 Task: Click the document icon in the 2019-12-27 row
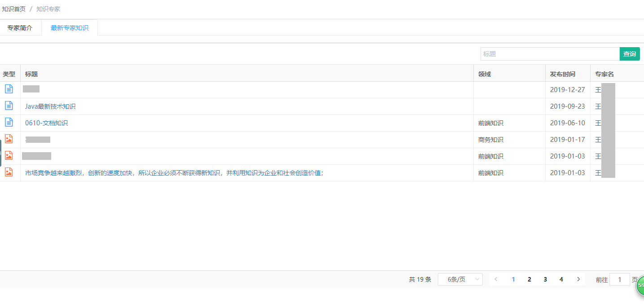(9, 89)
